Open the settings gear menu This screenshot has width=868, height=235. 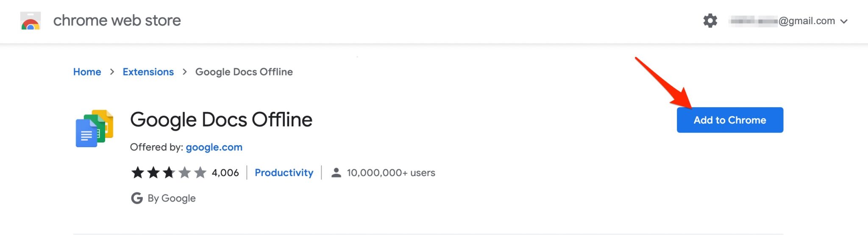[x=710, y=21]
